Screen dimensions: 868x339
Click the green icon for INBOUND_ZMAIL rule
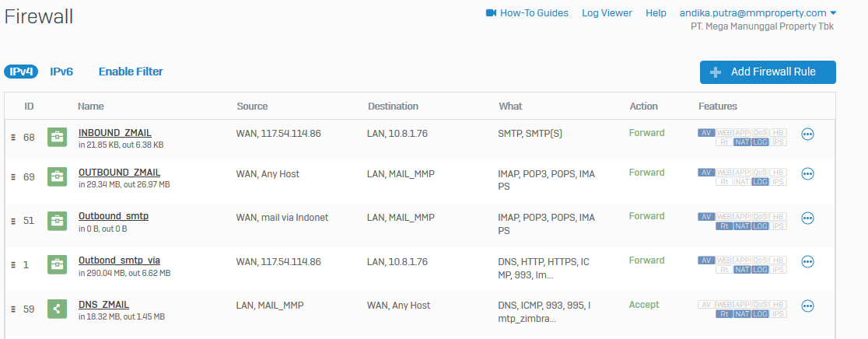click(x=57, y=137)
